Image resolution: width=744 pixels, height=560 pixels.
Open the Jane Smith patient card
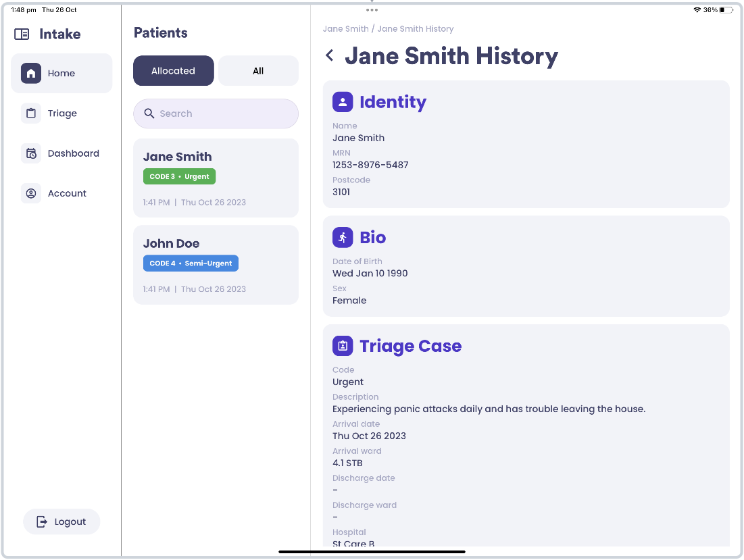tap(216, 178)
